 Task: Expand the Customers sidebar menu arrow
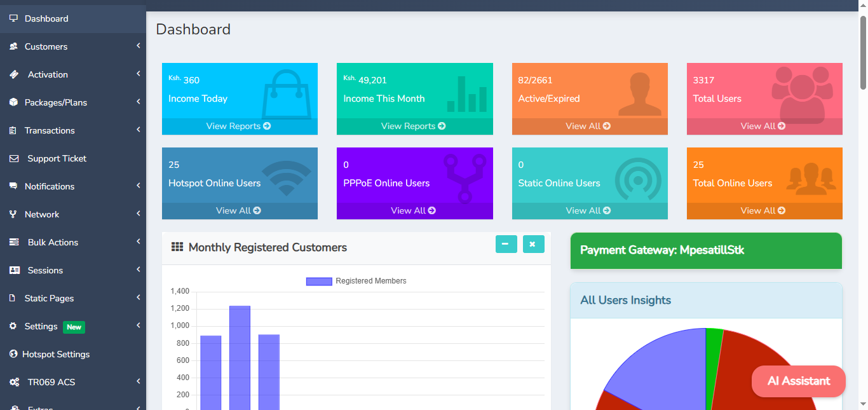138,46
